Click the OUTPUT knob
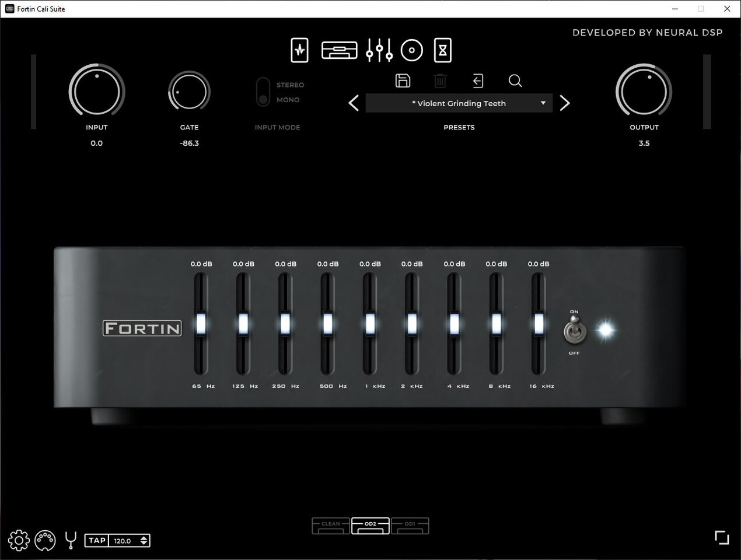 644,92
